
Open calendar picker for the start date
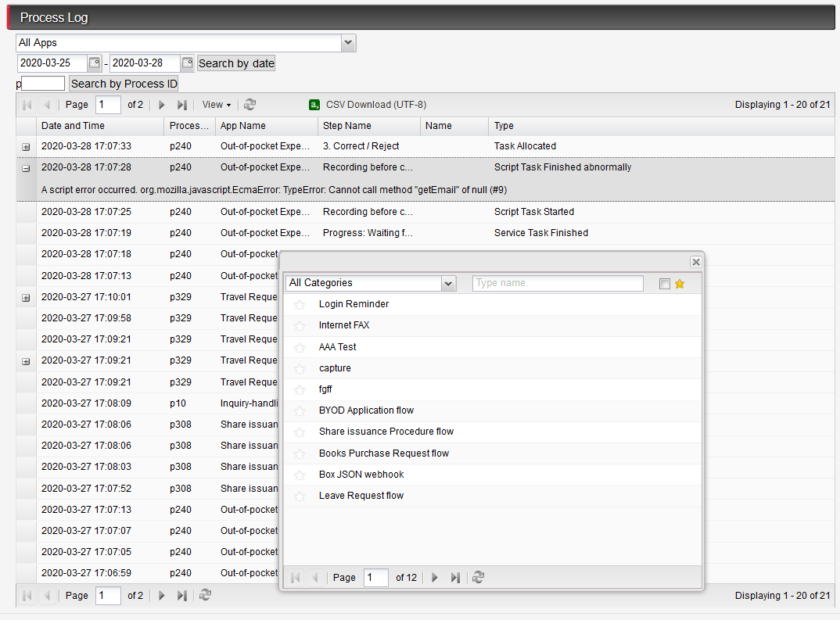(97, 63)
